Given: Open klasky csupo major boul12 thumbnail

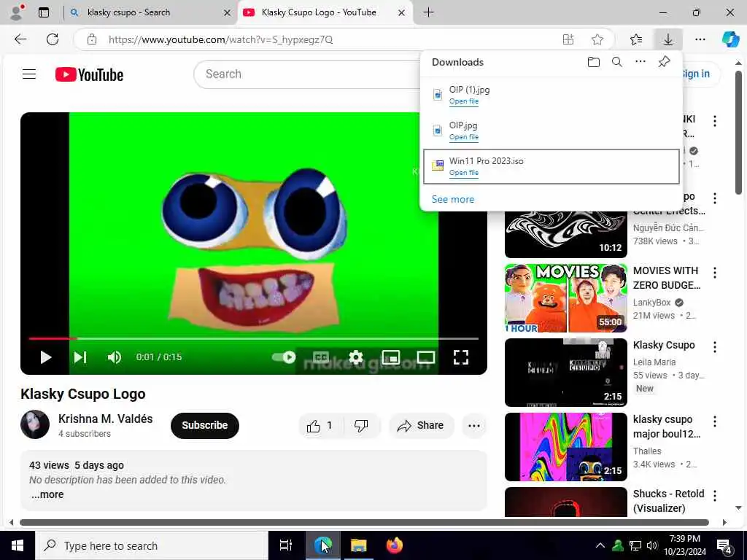Looking at the screenshot, I should (566, 447).
